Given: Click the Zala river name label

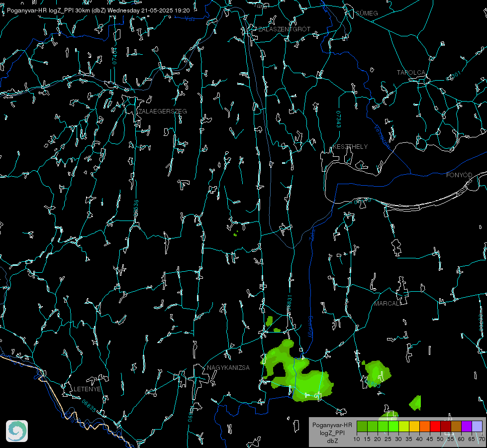Looking at the screenshot, I should (x=312, y=234).
